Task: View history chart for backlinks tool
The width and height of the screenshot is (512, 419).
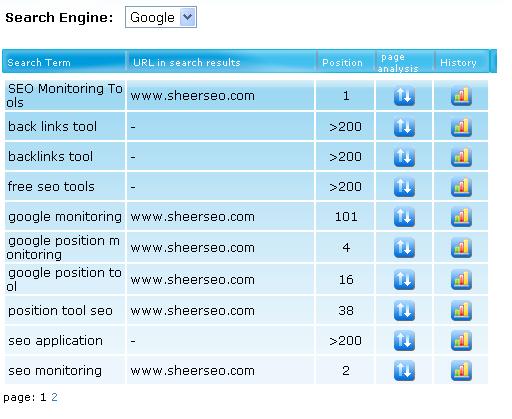Action: [461, 157]
